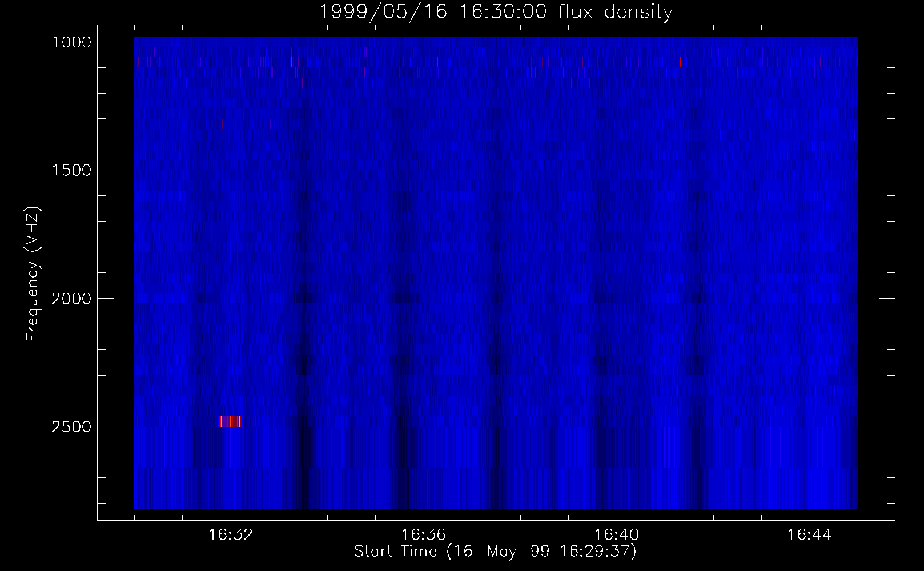Click the 16:40 time axis label
This screenshot has height=571, width=924.
617,535
